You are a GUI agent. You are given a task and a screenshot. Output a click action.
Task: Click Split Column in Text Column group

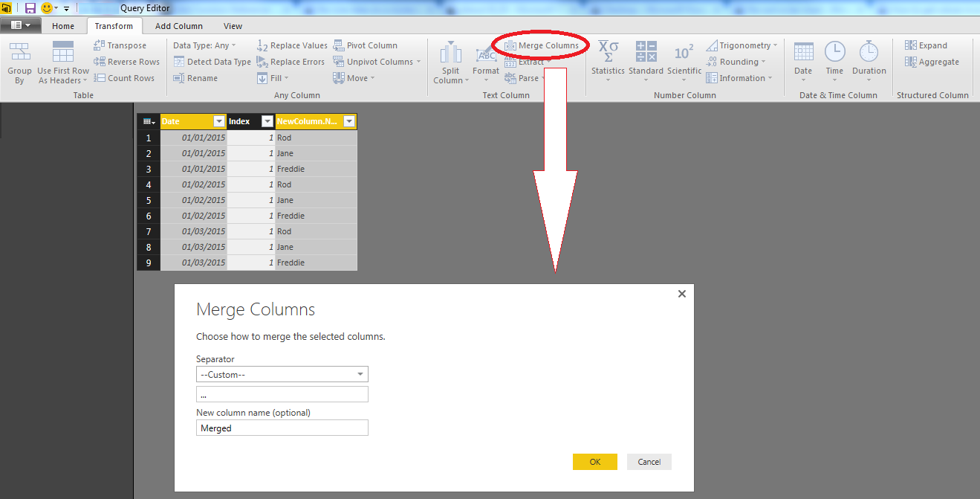point(450,63)
